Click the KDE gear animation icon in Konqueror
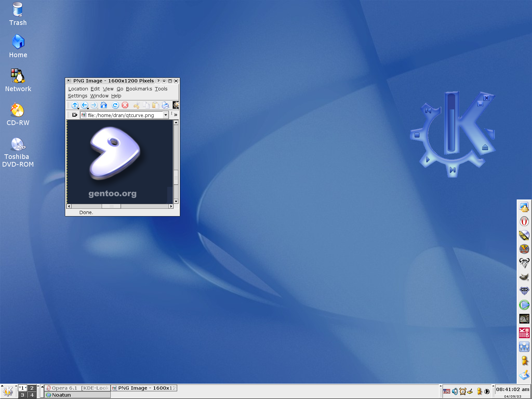 click(x=176, y=105)
